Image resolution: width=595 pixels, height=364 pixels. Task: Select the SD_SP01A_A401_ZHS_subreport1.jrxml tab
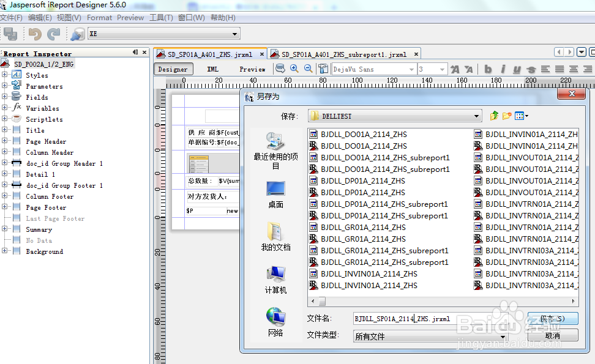tap(344, 54)
